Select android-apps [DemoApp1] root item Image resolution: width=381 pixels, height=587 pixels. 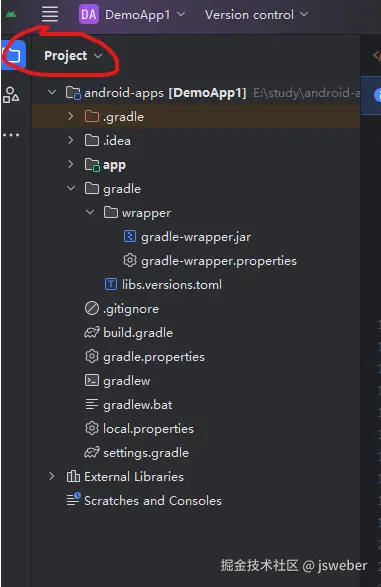coord(196,92)
